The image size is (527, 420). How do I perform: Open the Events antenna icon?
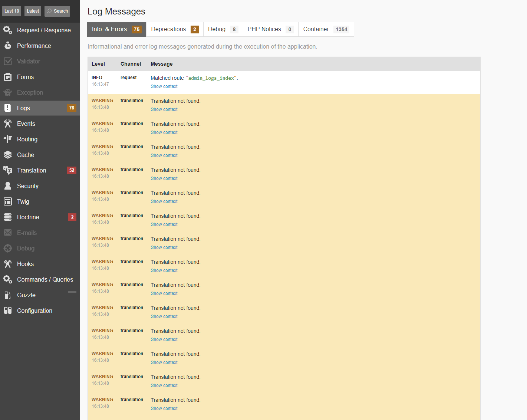pos(8,124)
